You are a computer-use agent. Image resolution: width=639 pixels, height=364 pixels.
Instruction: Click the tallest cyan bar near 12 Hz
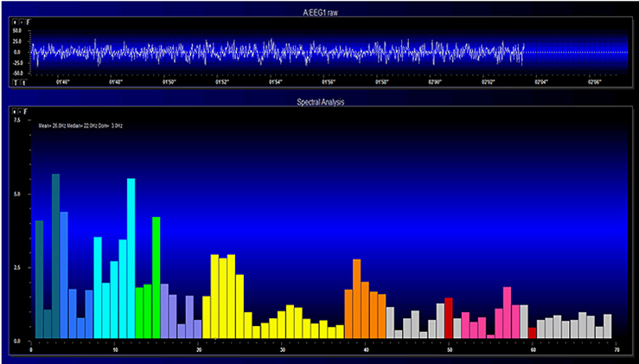click(x=131, y=258)
